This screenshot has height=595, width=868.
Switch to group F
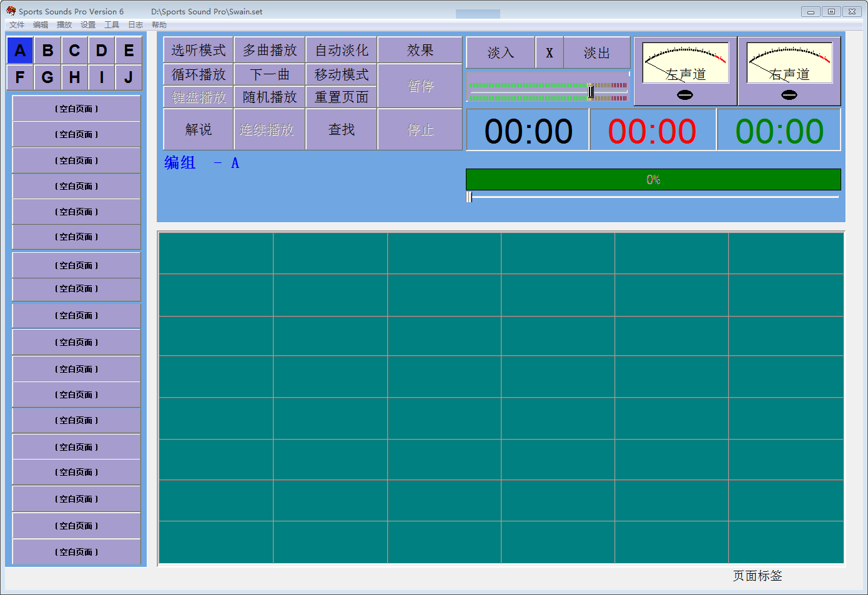pyautogui.click(x=20, y=77)
